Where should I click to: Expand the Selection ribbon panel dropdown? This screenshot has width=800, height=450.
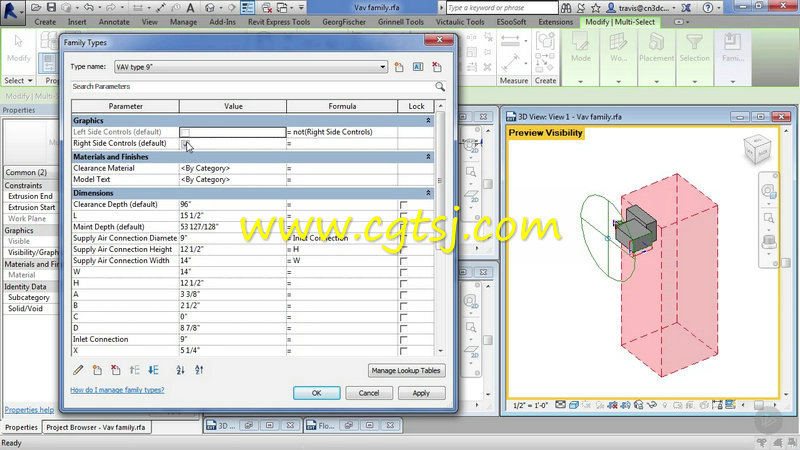click(694, 82)
